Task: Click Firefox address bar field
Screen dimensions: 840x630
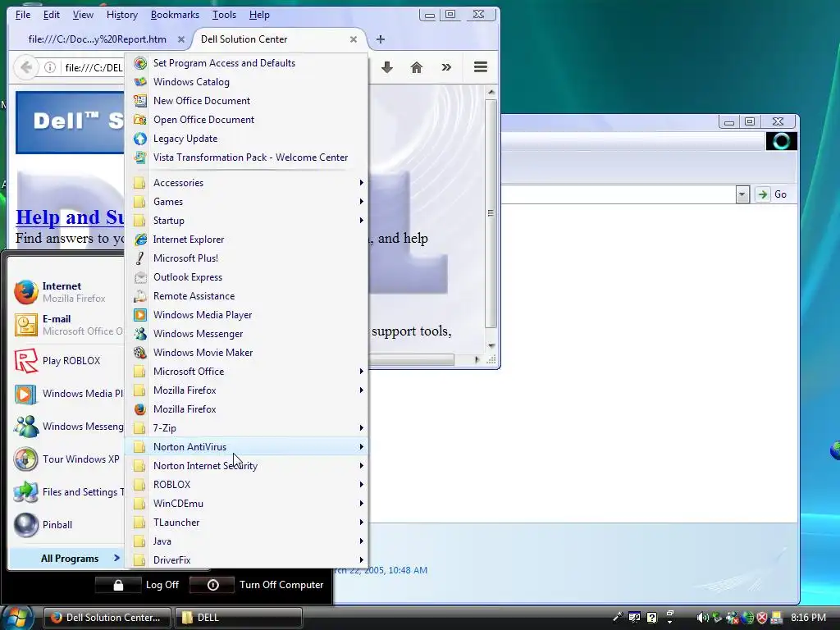Action: coord(94,67)
